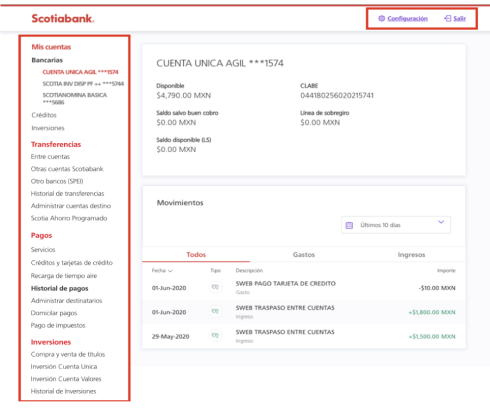Click the Mis cuentas heading

click(x=51, y=47)
